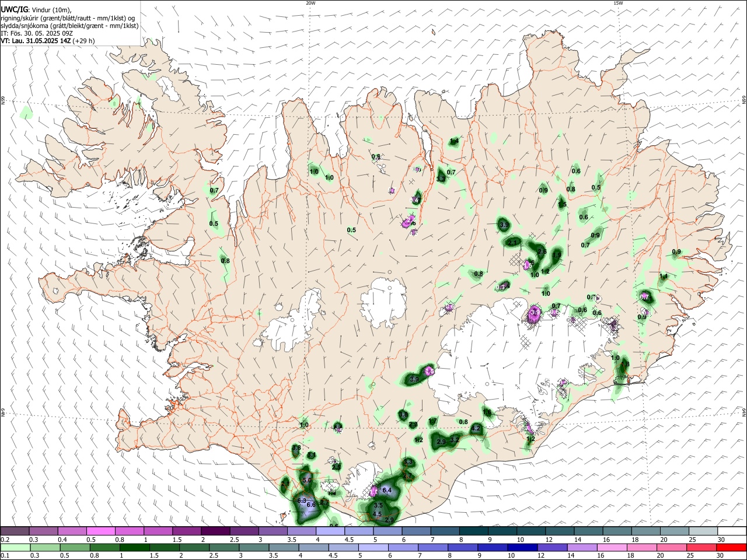
Task: Click the slate blue 6 swatch in upper legend bar
Action: 417,531
